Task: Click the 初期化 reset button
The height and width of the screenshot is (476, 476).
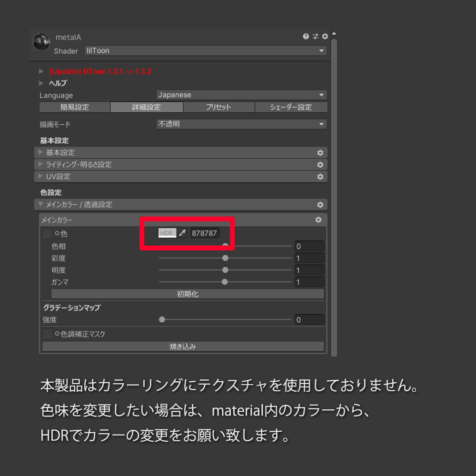Action: 187,294
